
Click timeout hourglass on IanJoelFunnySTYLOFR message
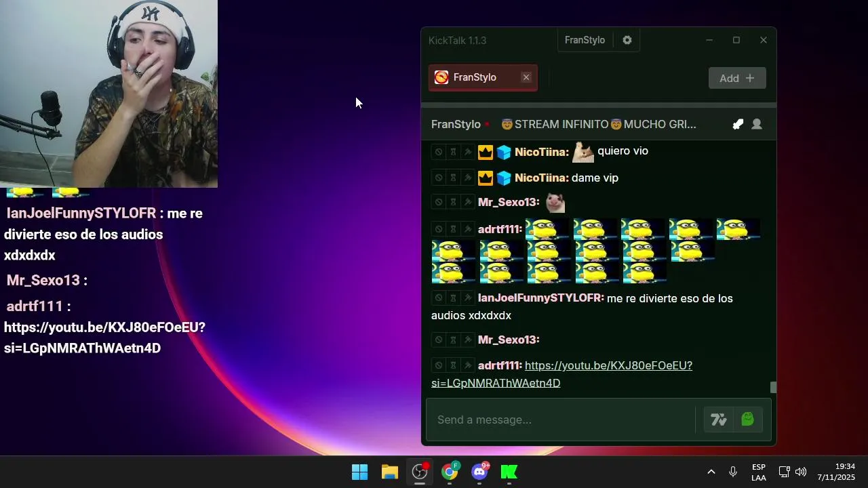point(453,298)
